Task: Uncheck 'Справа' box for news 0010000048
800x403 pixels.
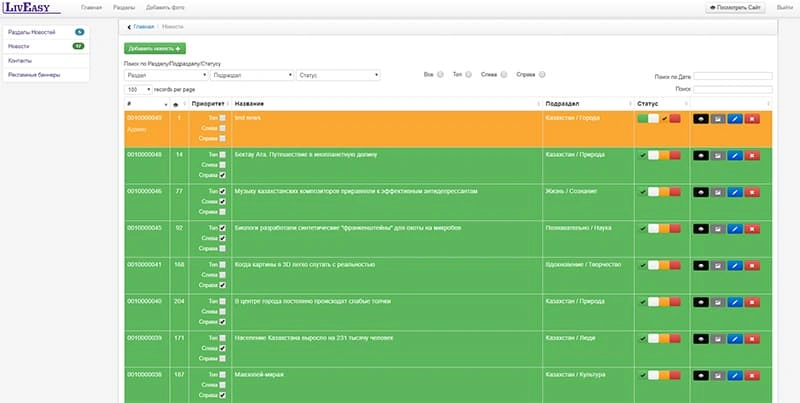Action: pos(222,175)
